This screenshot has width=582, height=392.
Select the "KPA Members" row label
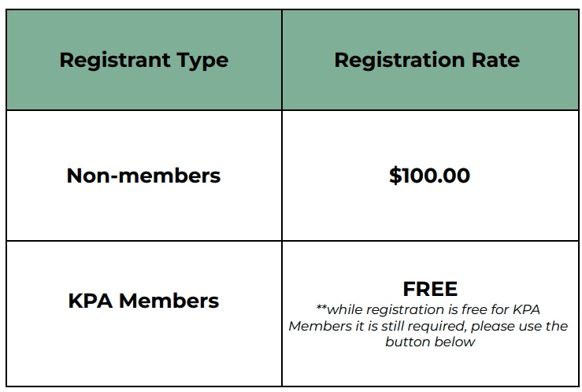pyautogui.click(x=143, y=301)
